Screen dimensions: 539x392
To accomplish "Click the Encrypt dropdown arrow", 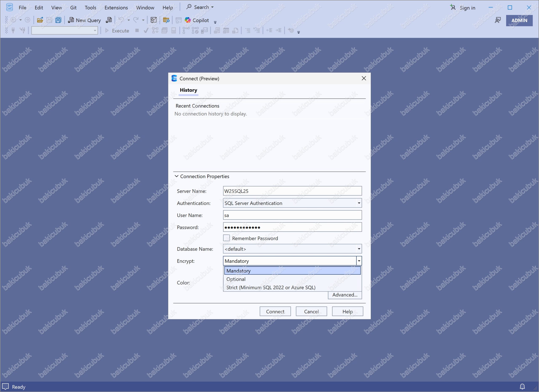I will pyautogui.click(x=359, y=261).
